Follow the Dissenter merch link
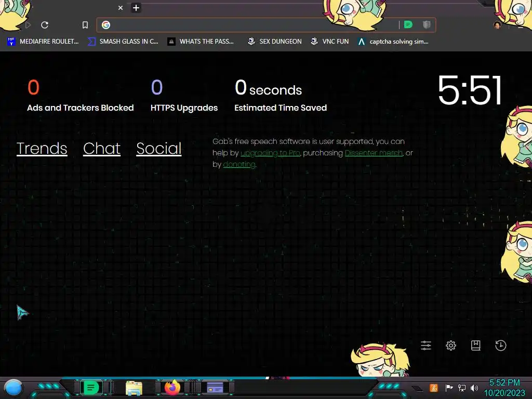The height and width of the screenshot is (399, 532). click(374, 153)
